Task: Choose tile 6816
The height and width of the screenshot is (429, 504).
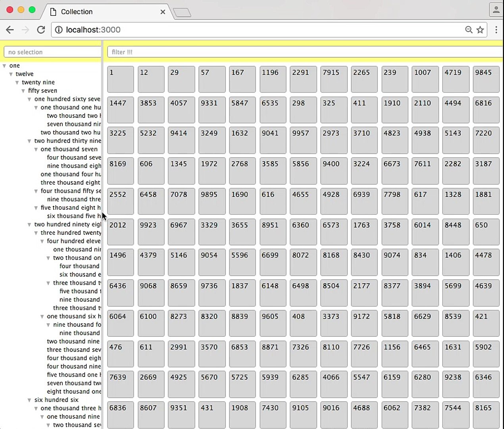Action: click(x=486, y=110)
